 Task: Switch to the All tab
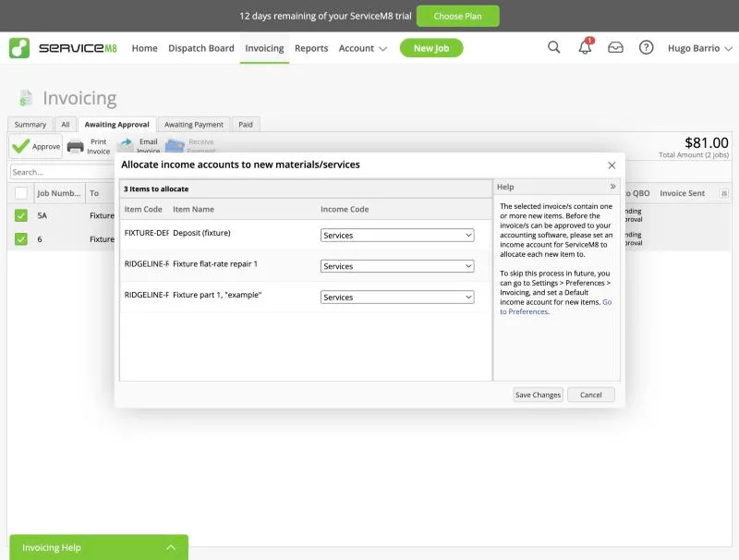[x=66, y=125]
